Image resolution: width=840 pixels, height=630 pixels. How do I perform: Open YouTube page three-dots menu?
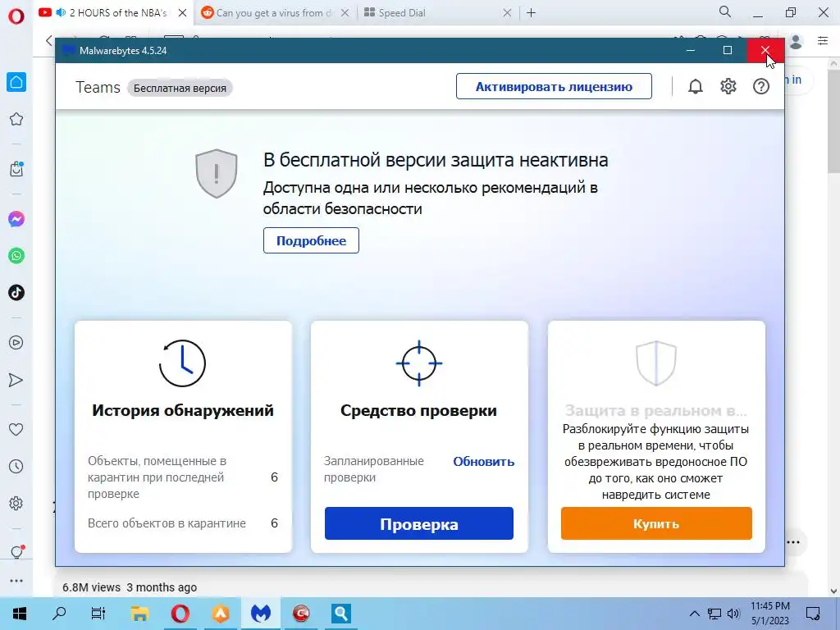(793, 542)
